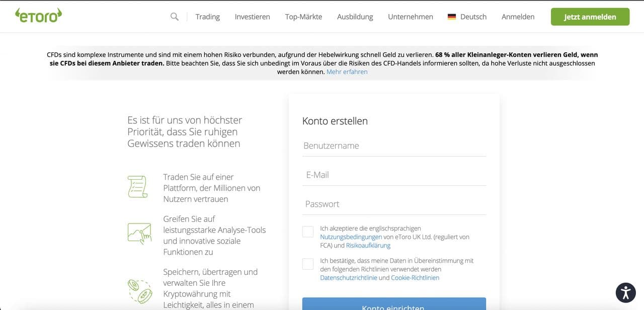Open the Investieren menu item

point(252,17)
